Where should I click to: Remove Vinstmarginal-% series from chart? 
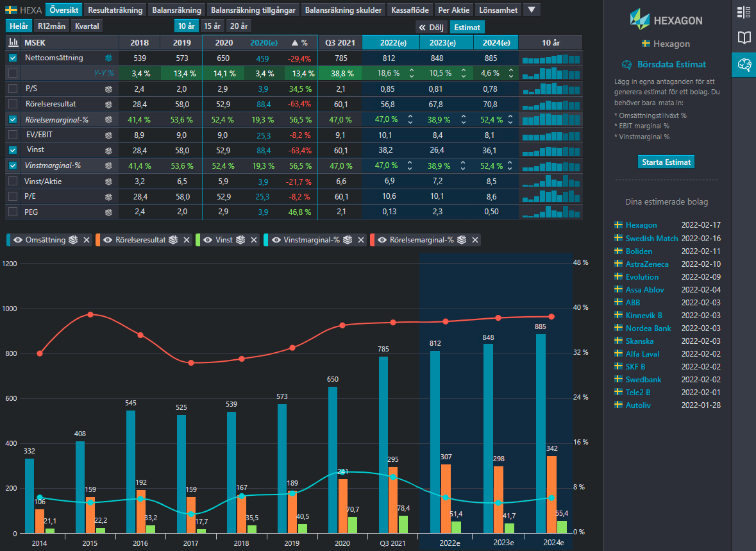tap(360, 240)
